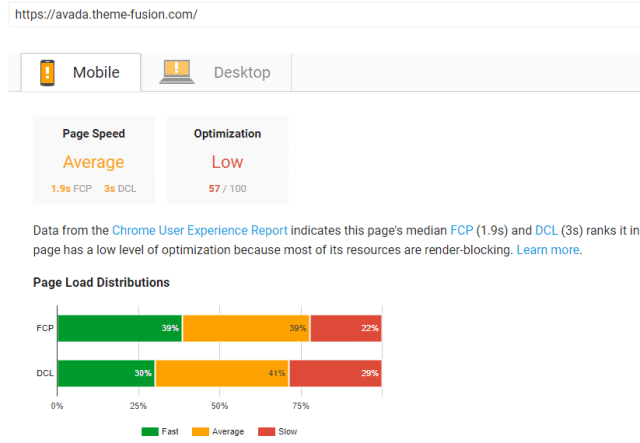Select the Mobile tab
Image resolution: width=640 pixels, height=443 pixels.
pyautogui.click(x=81, y=73)
